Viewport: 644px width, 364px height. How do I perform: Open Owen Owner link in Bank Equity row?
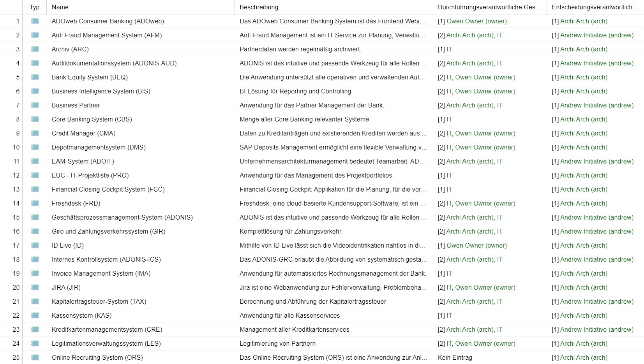485,77
